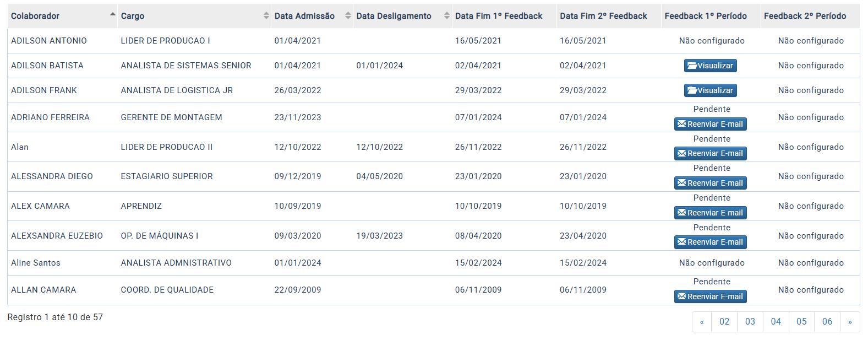Jump to page 03
This screenshot has height=345, width=868.
tap(750, 322)
